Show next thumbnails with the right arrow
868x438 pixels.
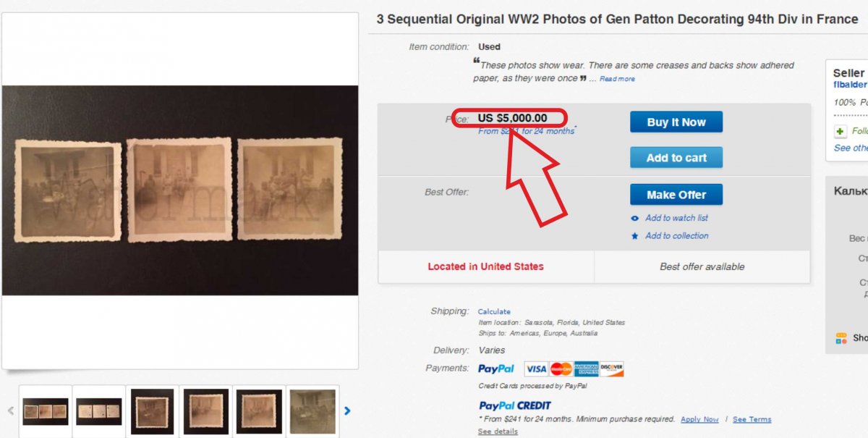tap(347, 410)
